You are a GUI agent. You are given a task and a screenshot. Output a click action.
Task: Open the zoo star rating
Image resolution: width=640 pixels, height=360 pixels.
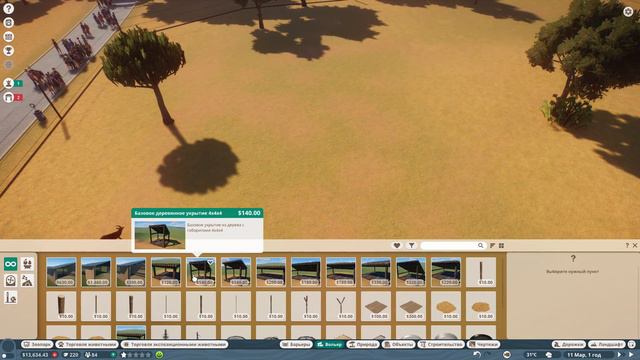click(x=136, y=355)
